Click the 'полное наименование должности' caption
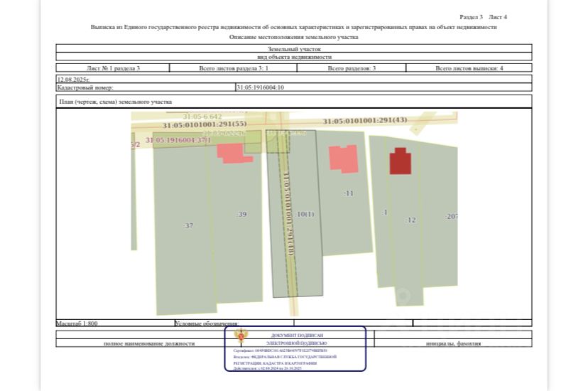Screen dimensions: 588x391 pyautogui.click(x=149, y=343)
